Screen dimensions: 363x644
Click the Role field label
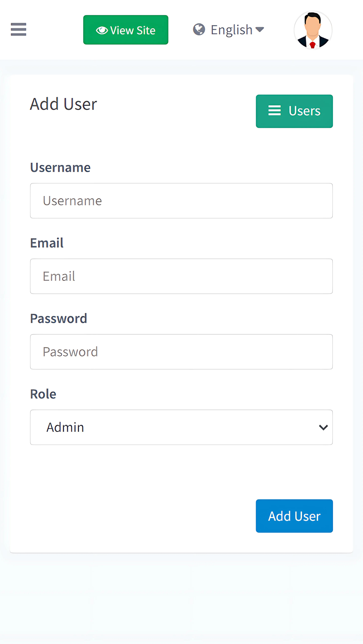coord(43,394)
